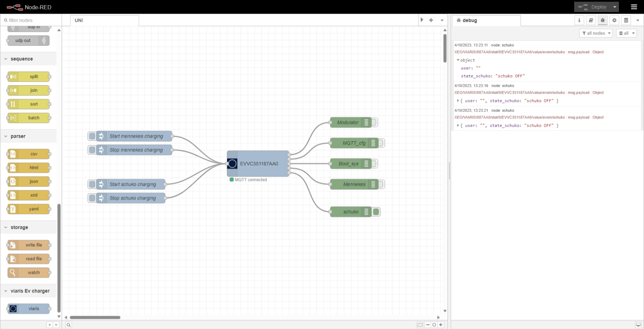
Task: Open the information sidebar icon
Action: tap(579, 20)
